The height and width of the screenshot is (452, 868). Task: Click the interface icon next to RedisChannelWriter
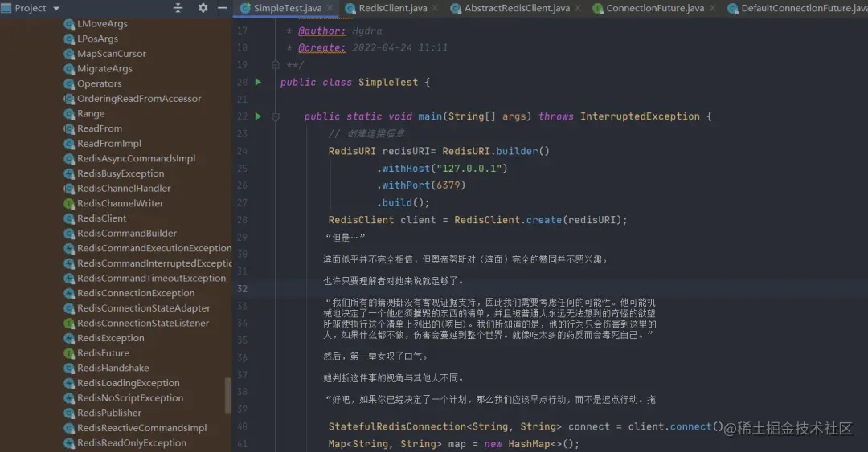click(69, 203)
